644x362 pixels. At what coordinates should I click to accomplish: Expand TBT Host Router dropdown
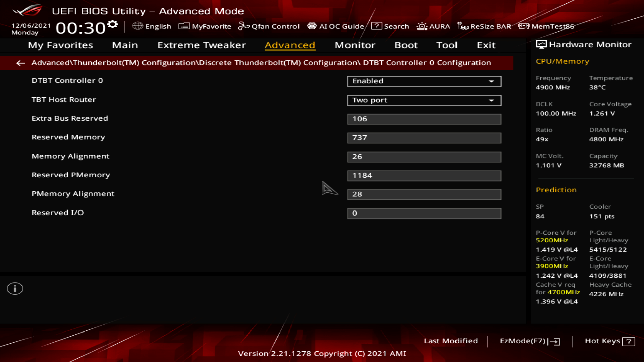click(x=424, y=100)
